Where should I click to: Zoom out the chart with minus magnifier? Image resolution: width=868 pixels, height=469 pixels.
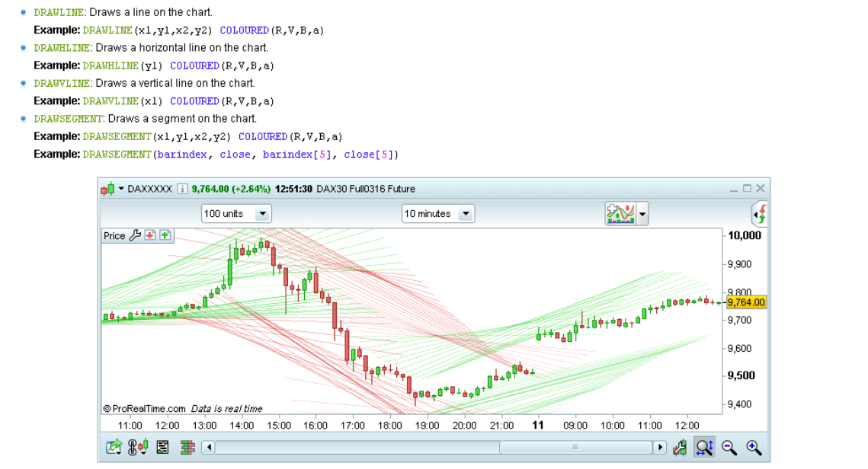click(729, 448)
